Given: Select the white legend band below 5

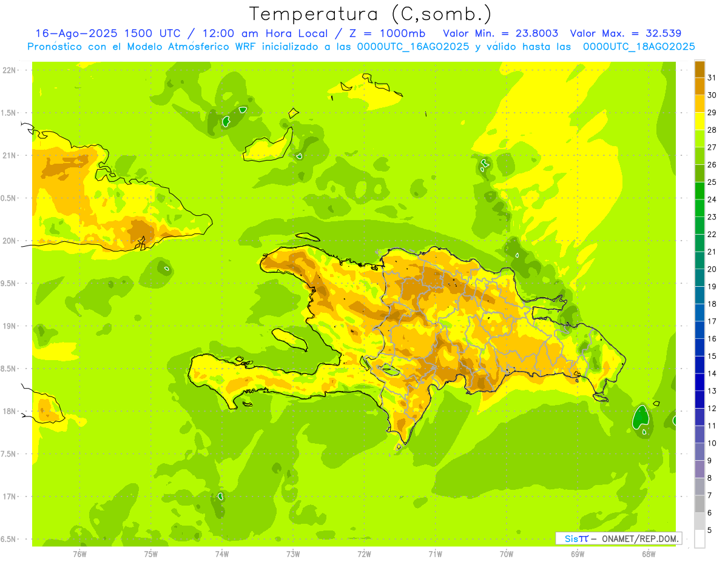Looking at the screenshot, I should click(699, 538).
